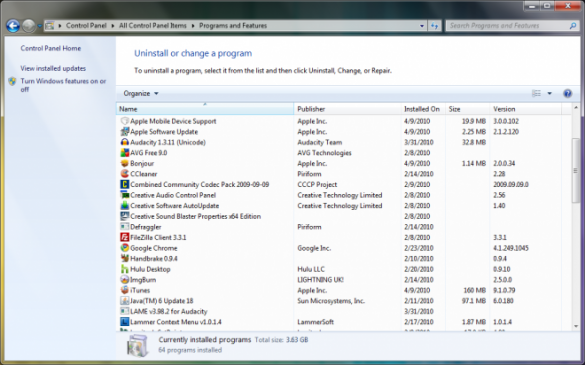Click the Hulu Desktop icon
Viewport: 585px width, 365px height.
tap(125, 269)
